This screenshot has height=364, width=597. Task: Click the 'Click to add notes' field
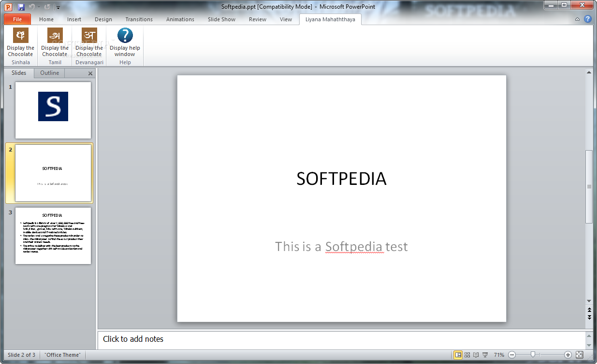(341, 340)
